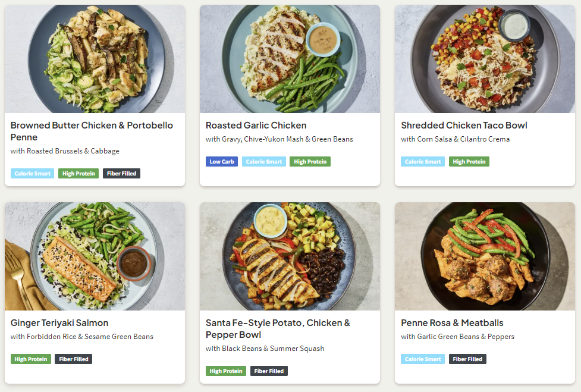Select the Shredded Chicken Taco Bowl photo
Viewport: 581px width, 392px height.
pos(485,59)
